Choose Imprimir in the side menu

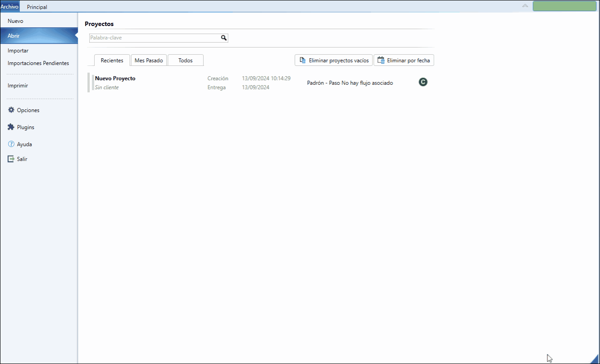(39, 86)
